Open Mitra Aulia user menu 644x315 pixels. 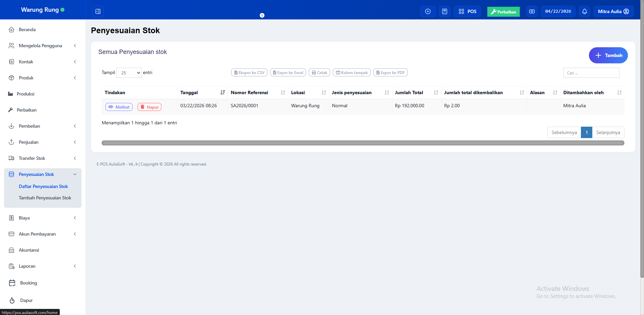tap(613, 11)
